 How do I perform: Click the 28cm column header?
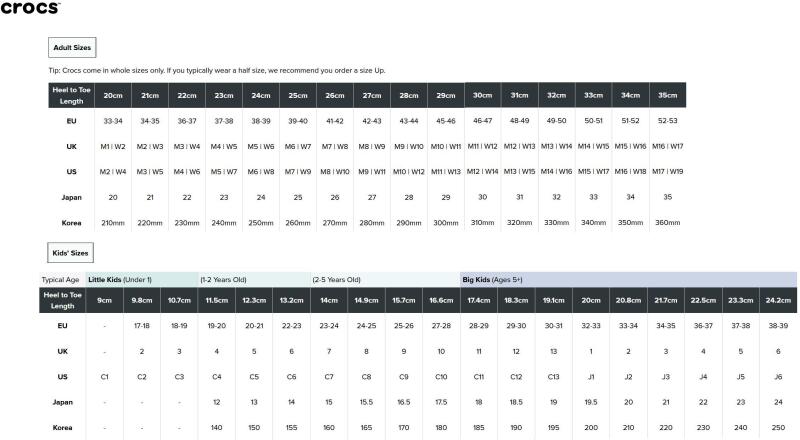click(409, 95)
